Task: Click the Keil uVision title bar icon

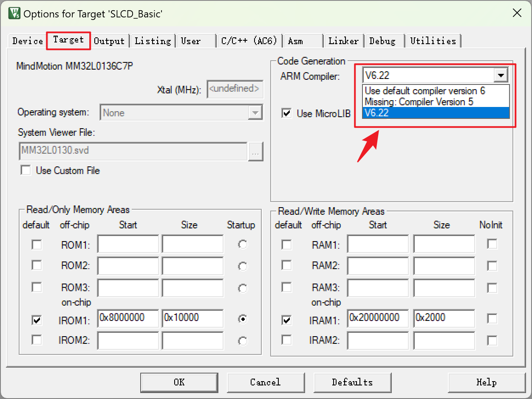Action: click(14, 14)
